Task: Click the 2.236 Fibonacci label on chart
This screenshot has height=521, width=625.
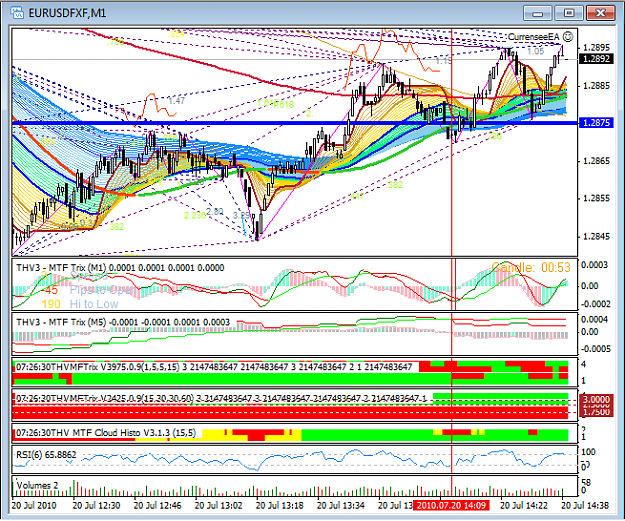Action: (x=195, y=216)
